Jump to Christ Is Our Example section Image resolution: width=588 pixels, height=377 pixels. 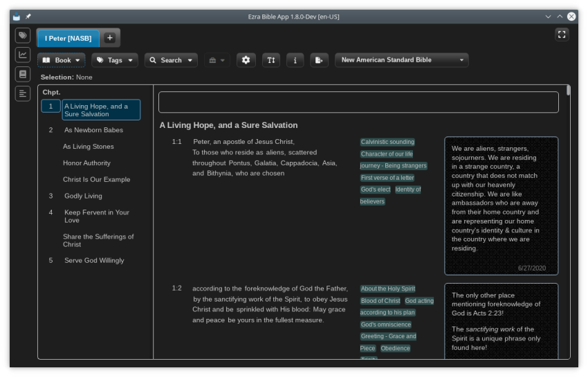click(x=96, y=180)
